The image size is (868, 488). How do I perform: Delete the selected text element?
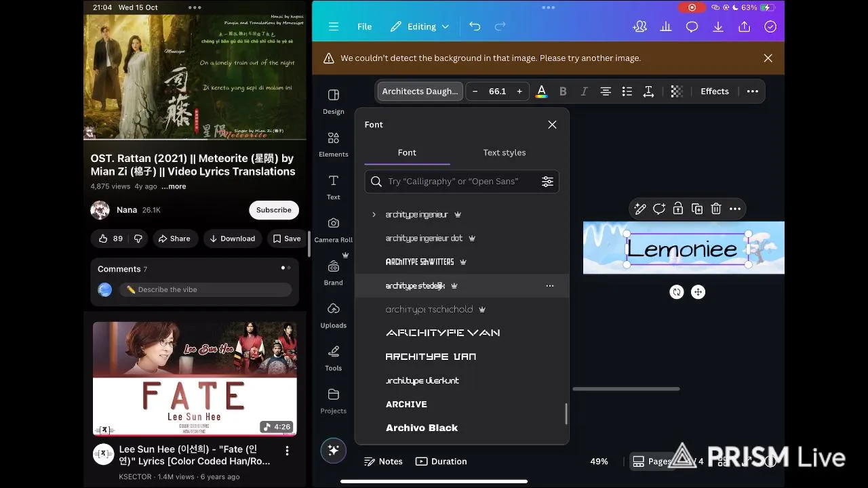(716, 209)
